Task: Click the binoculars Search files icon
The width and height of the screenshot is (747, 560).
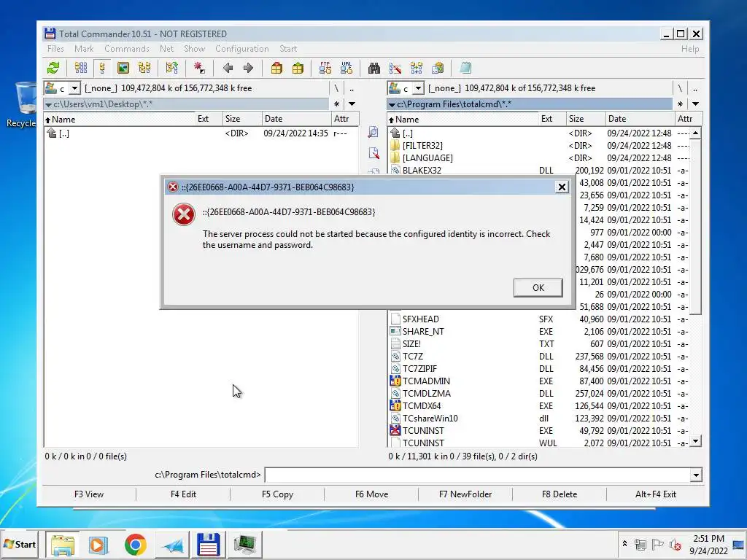Action: click(x=374, y=68)
